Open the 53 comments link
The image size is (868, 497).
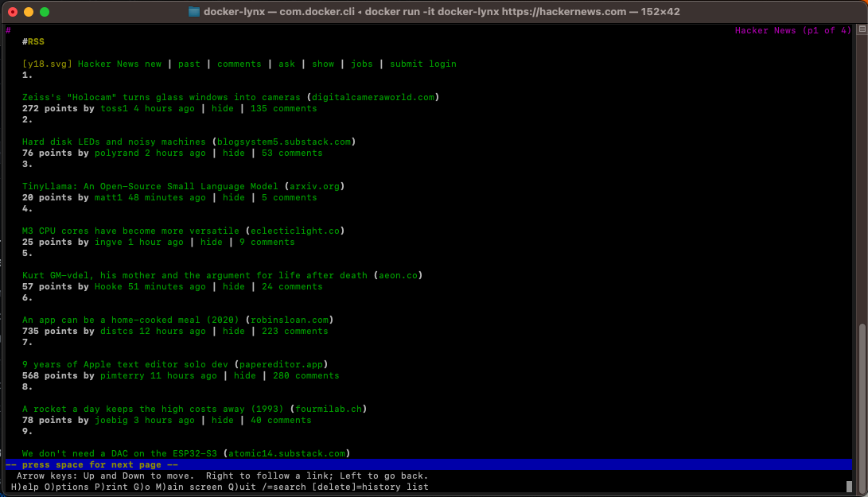click(x=292, y=153)
